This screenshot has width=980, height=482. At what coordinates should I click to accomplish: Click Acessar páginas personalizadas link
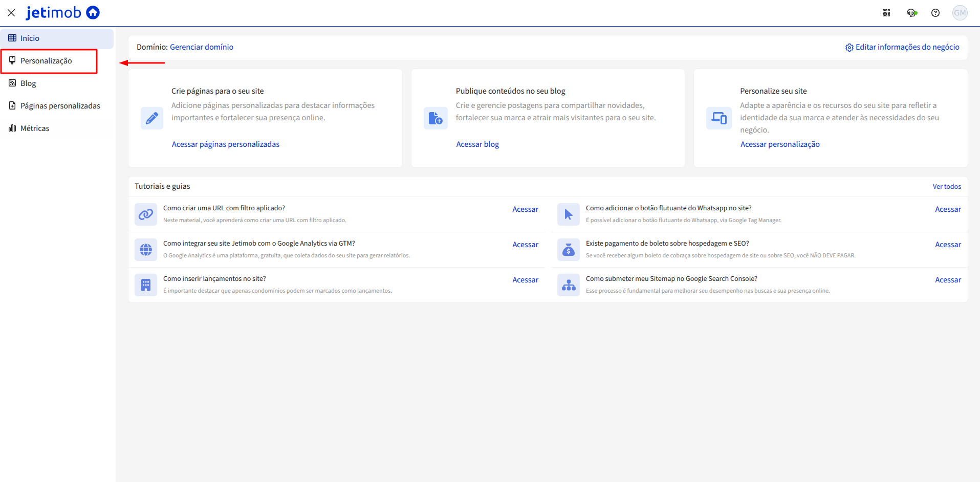pyautogui.click(x=226, y=144)
